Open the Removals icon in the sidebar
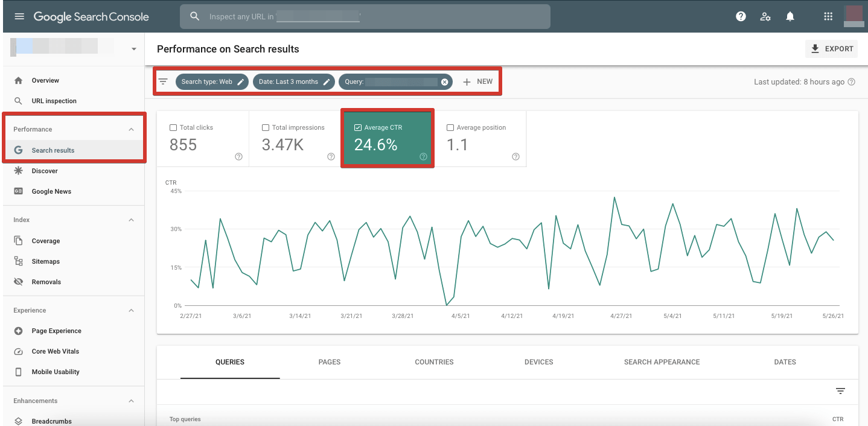 (x=19, y=282)
